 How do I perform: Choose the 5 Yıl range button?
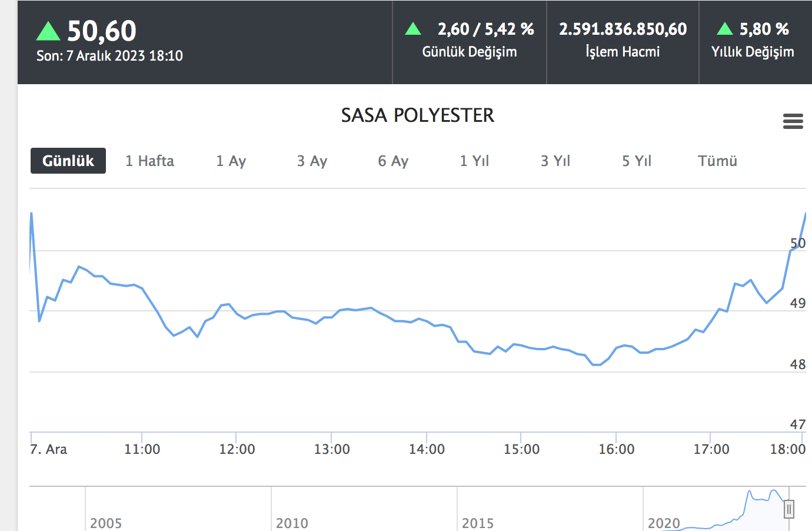637,161
